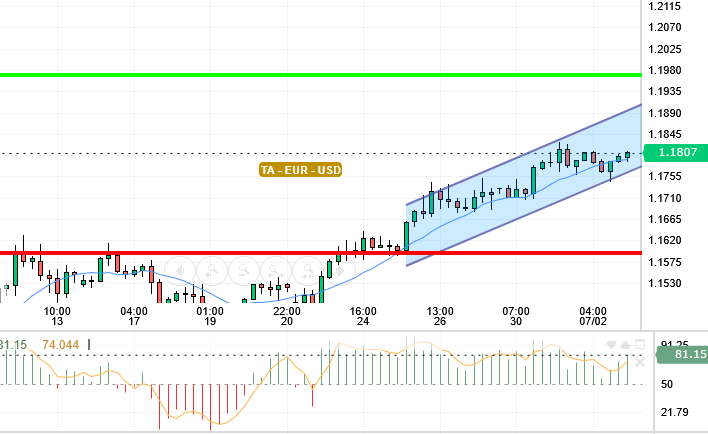Viewport: 708px width, 434px height.
Task: Click the 74.044 orange indicator value
Action: [61, 345]
